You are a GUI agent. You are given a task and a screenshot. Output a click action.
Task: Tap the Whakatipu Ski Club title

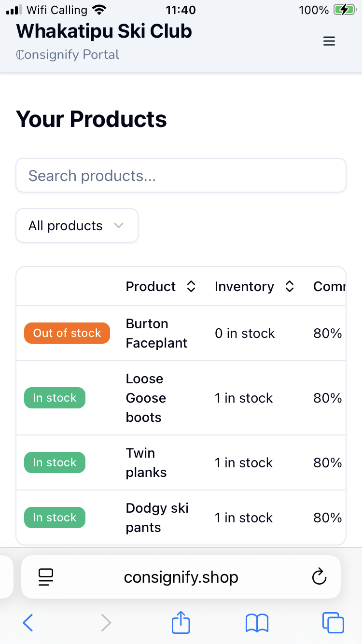point(104,31)
